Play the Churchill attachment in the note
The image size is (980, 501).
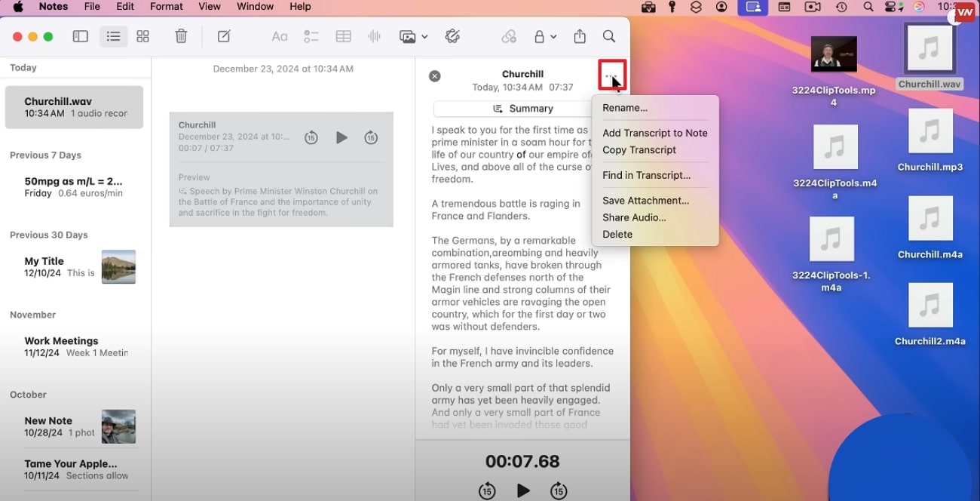tap(341, 137)
